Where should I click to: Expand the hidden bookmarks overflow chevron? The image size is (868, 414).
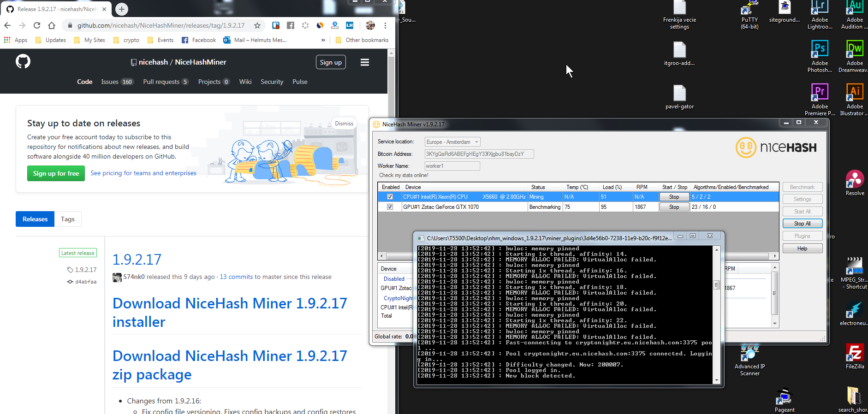tap(323, 40)
